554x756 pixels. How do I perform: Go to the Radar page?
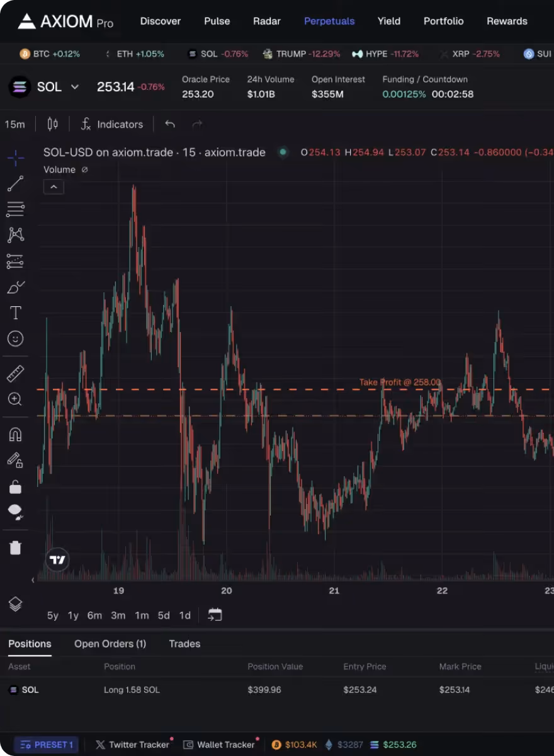click(x=267, y=21)
